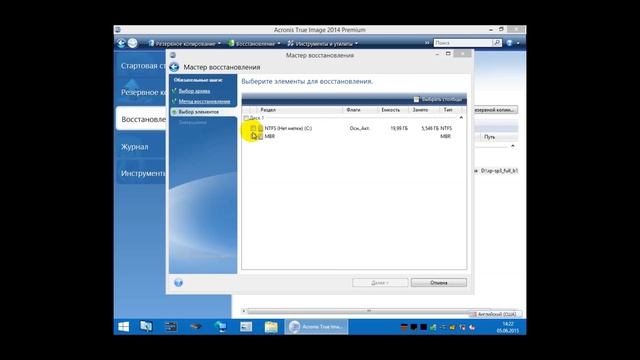Open the second taskbar icon after Start

146,327
